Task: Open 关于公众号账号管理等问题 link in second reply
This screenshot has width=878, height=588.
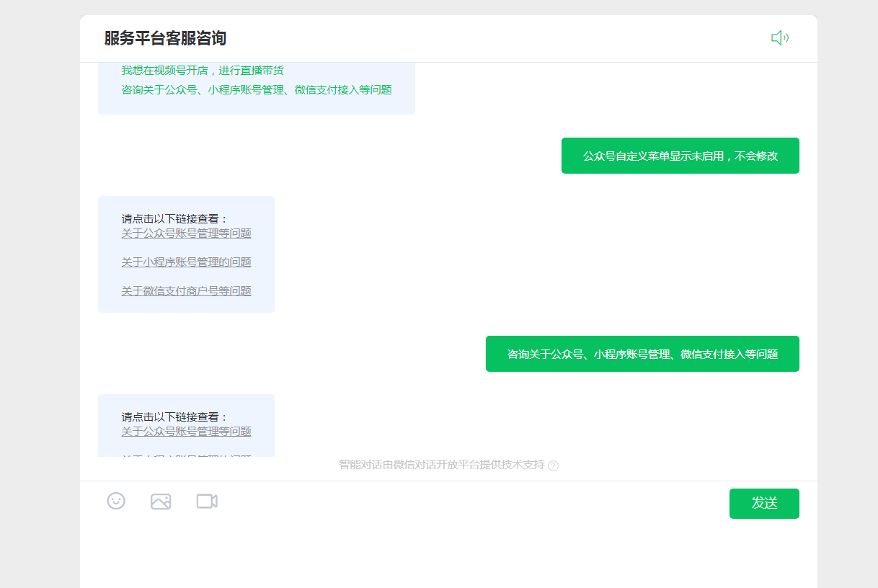Action: click(186, 432)
